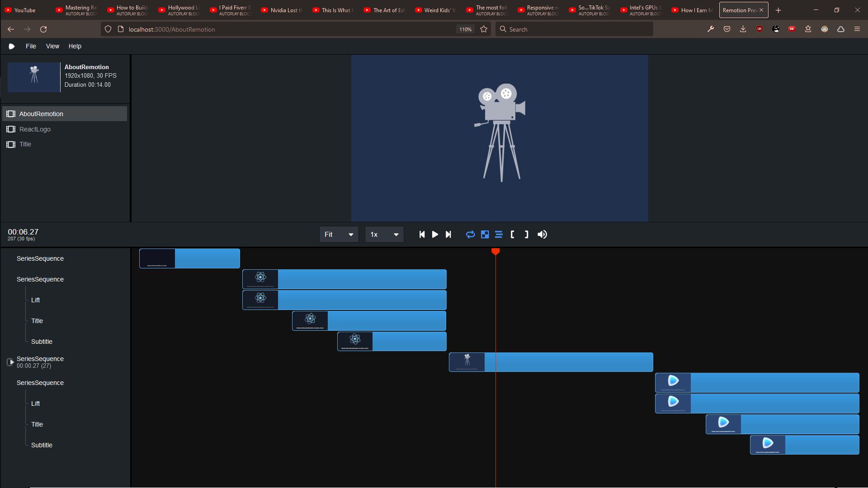Image resolution: width=868 pixels, height=488 pixels.
Task: Toggle rich timeline view
Action: (x=499, y=235)
